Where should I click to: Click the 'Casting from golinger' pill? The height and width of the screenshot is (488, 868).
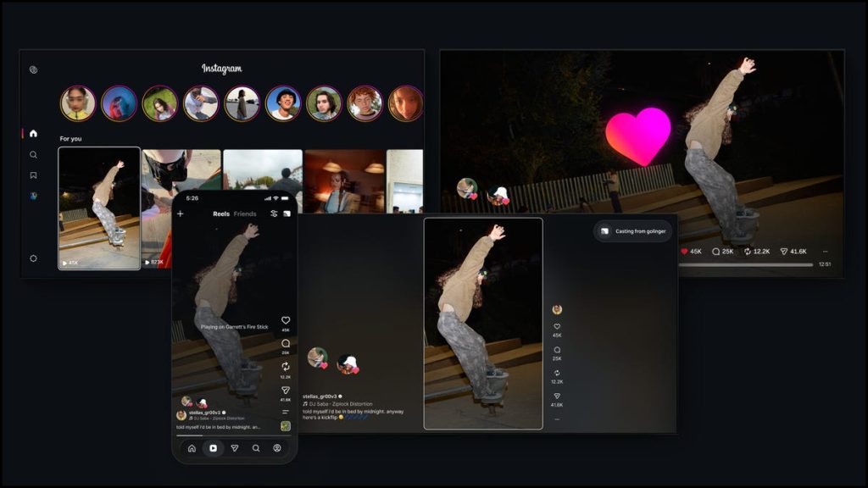[x=633, y=231]
